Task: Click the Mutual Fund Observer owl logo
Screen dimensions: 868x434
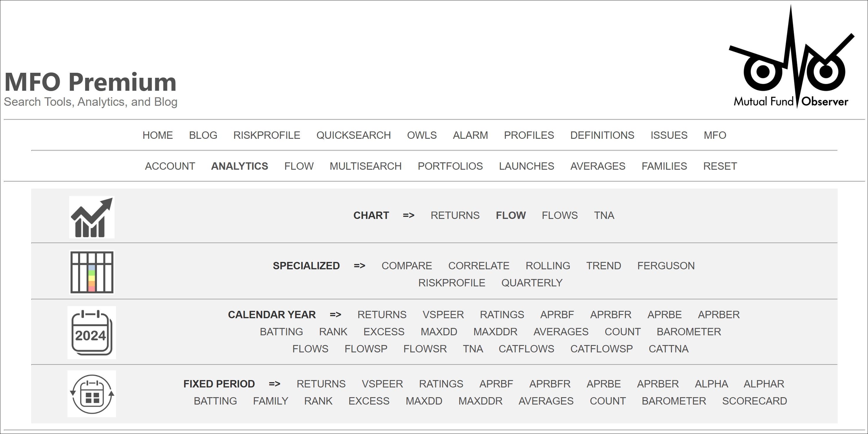Action: (x=791, y=57)
